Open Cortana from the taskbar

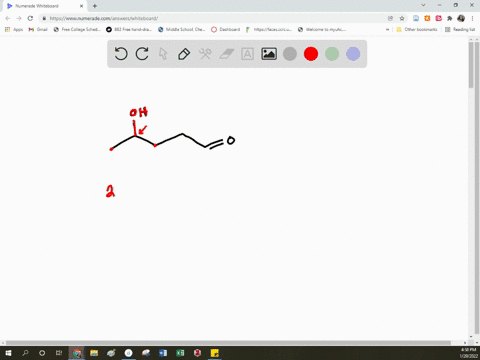42,353
